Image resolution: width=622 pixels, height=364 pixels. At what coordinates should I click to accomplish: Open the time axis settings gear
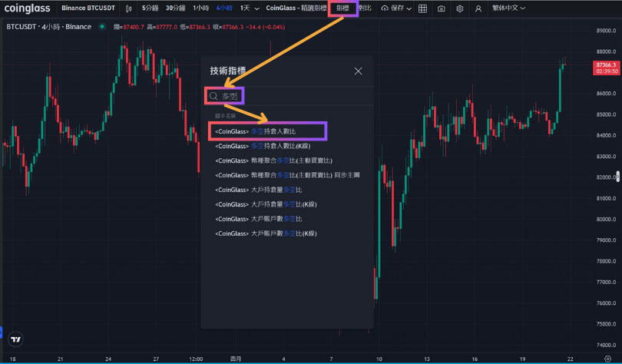(607, 359)
